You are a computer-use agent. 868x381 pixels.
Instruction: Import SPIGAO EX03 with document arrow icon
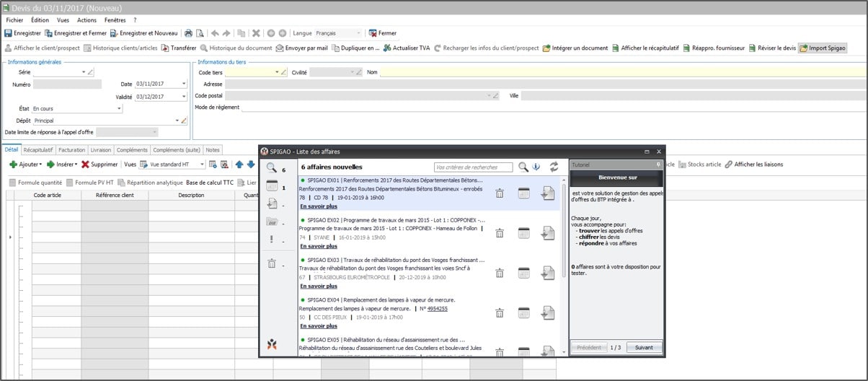coord(548,273)
